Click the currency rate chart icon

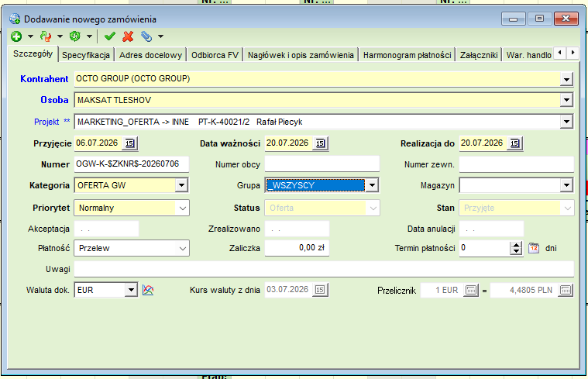tap(148, 290)
